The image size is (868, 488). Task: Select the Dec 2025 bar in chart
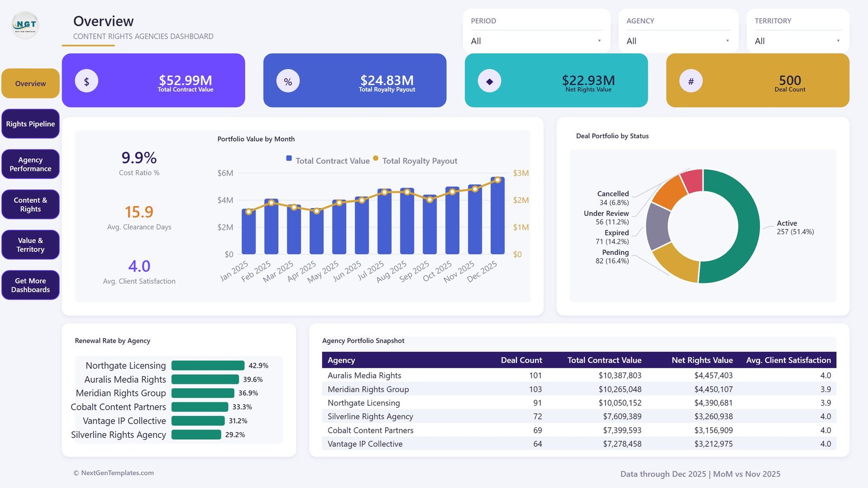[x=497, y=215]
